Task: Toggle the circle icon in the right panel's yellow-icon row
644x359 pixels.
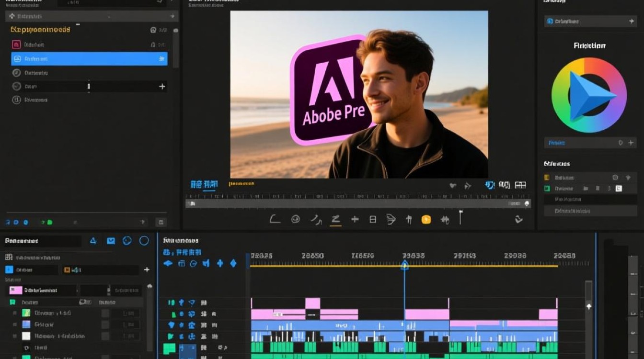Action: coord(615,178)
